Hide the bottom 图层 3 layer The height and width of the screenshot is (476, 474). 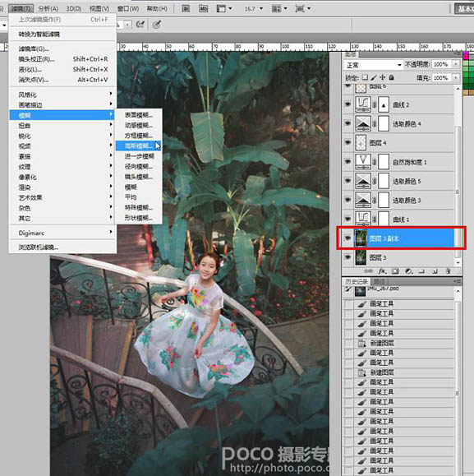[347, 257]
